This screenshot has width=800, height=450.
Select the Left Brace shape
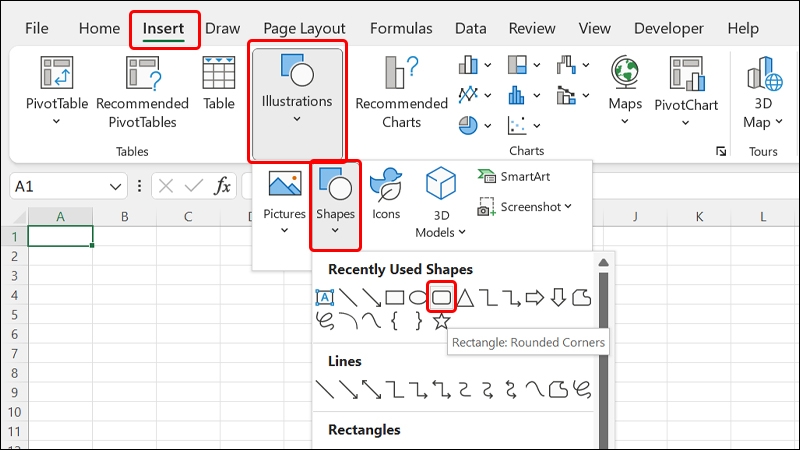click(x=394, y=321)
